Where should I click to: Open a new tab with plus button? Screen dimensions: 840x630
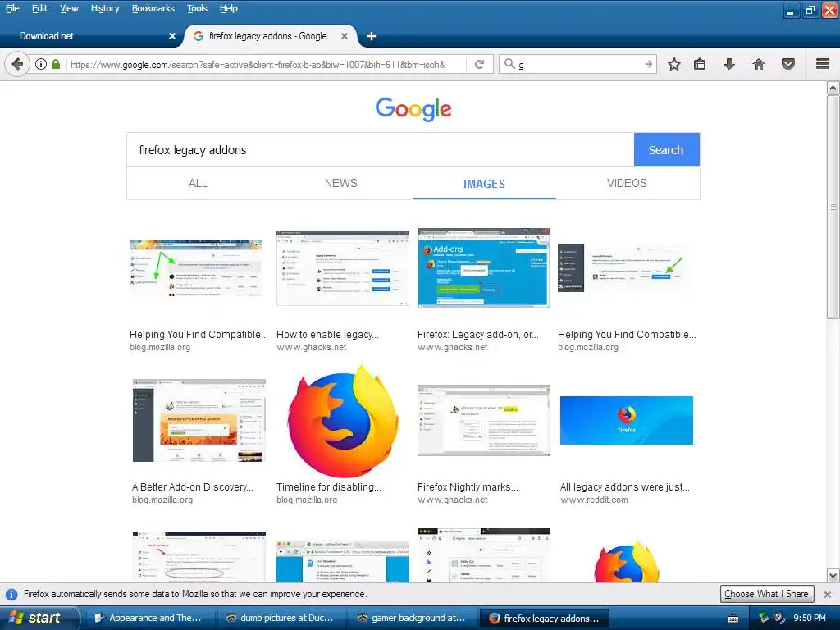point(372,36)
